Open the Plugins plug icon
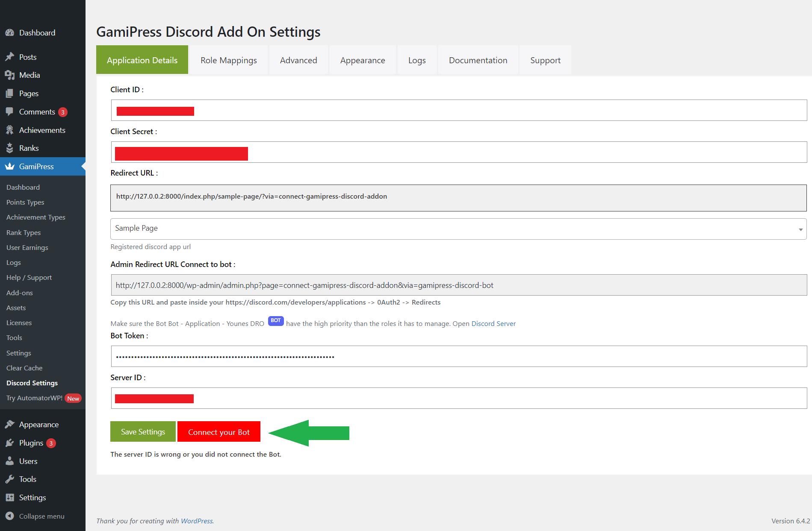The width and height of the screenshot is (812, 531). point(10,443)
